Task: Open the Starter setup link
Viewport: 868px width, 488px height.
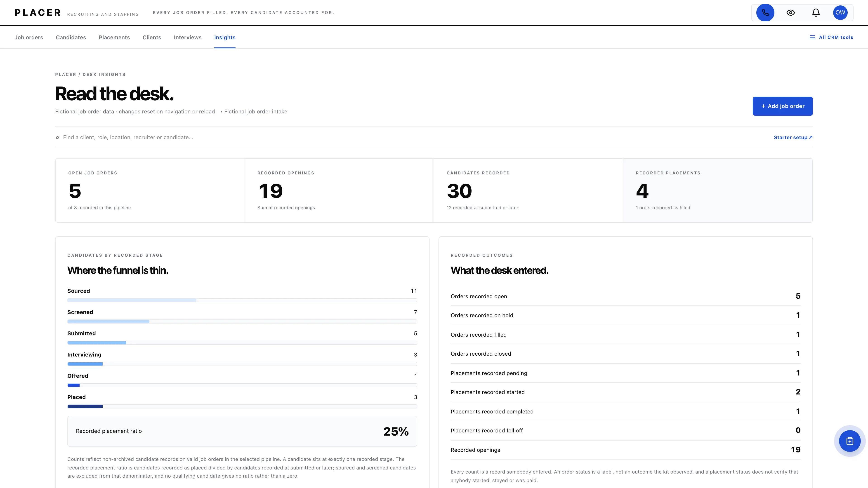Action: (793, 137)
